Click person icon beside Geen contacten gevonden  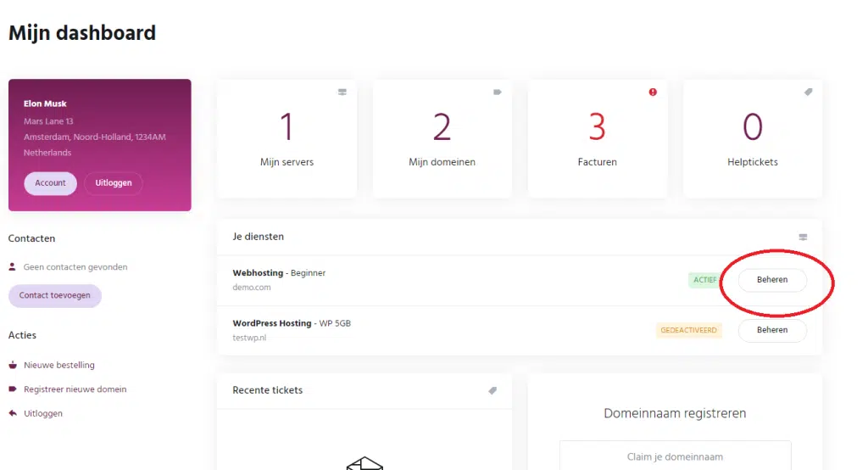click(13, 266)
